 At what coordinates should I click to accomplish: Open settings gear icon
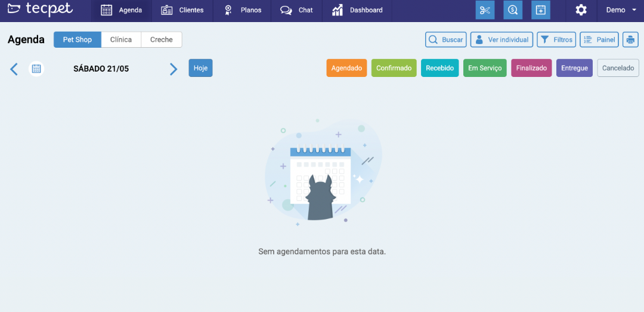(581, 10)
